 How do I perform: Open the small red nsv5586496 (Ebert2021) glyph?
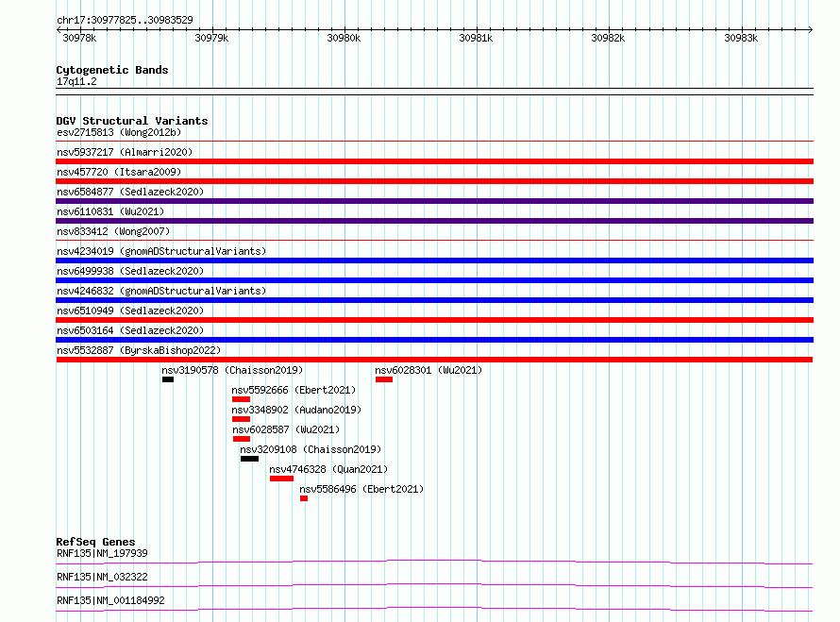coord(304,498)
